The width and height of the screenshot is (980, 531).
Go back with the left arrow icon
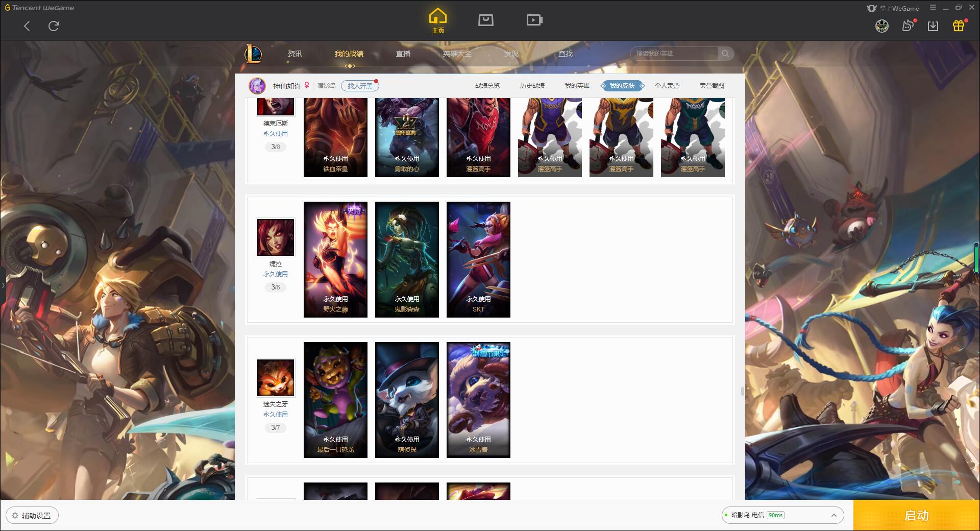point(27,26)
